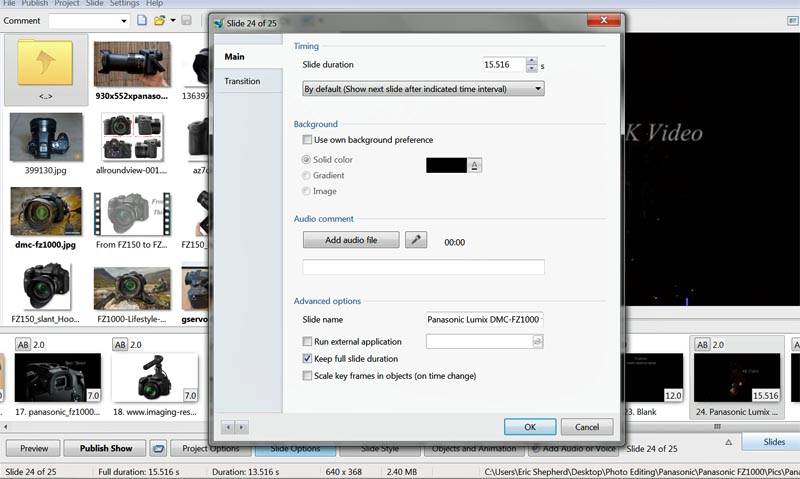Click the New project toolbar icon
The width and height of the screenshot is (800, 479).
[x=142, y=21]
